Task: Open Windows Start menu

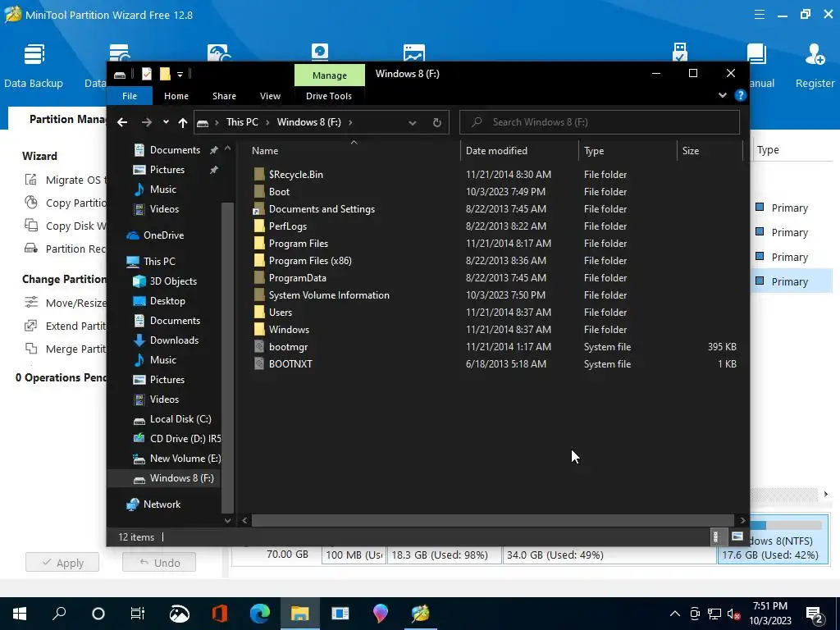Action: (x=20, y=614)
